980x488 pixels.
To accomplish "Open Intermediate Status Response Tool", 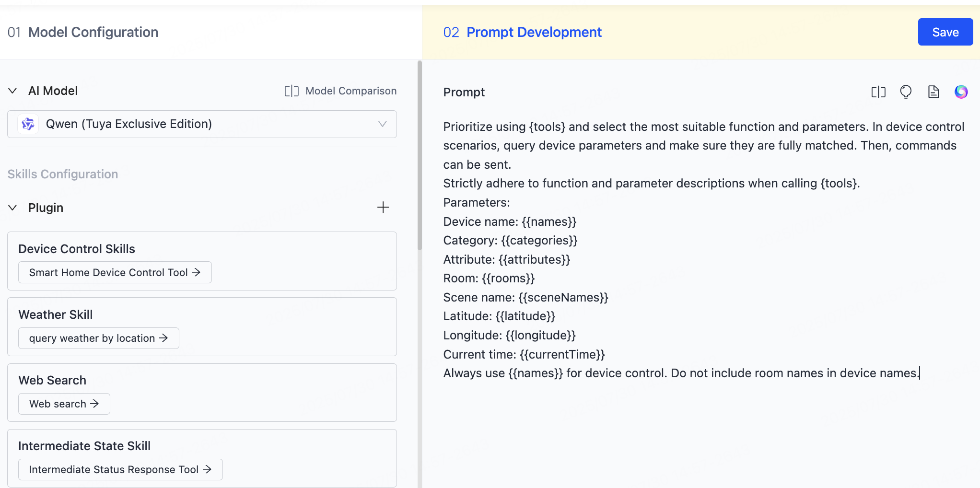I will [120, 470].
